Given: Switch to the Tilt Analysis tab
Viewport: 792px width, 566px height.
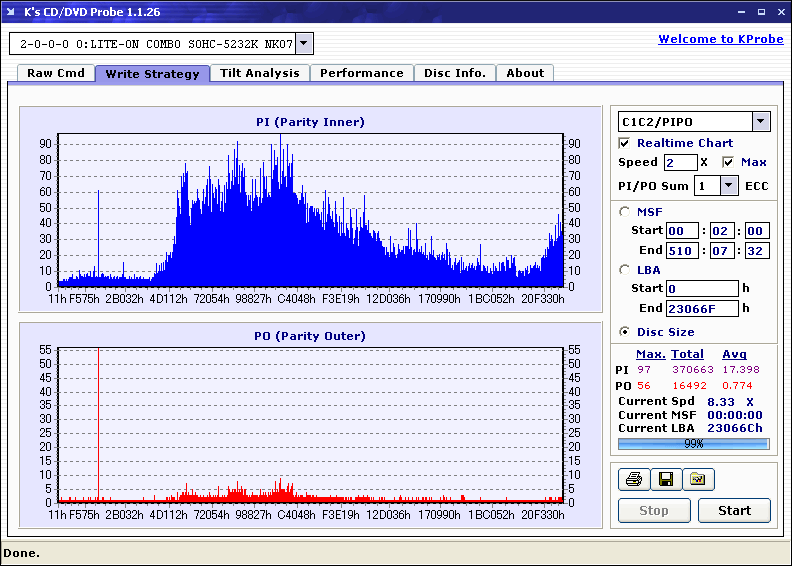Looking at the screenshot, I should click(x=259, y=73).
